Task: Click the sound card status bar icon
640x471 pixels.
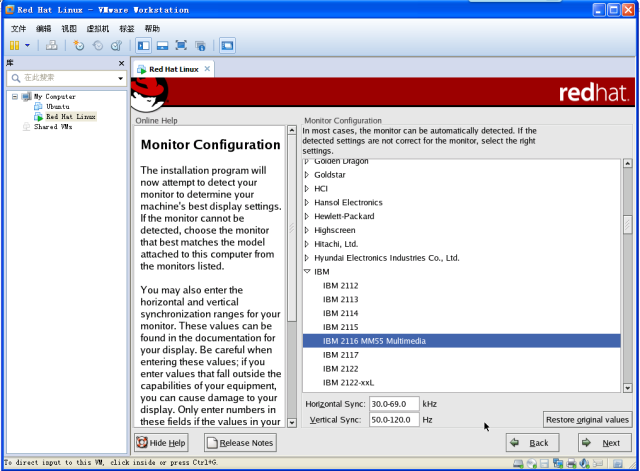Action: coord(584,463)
